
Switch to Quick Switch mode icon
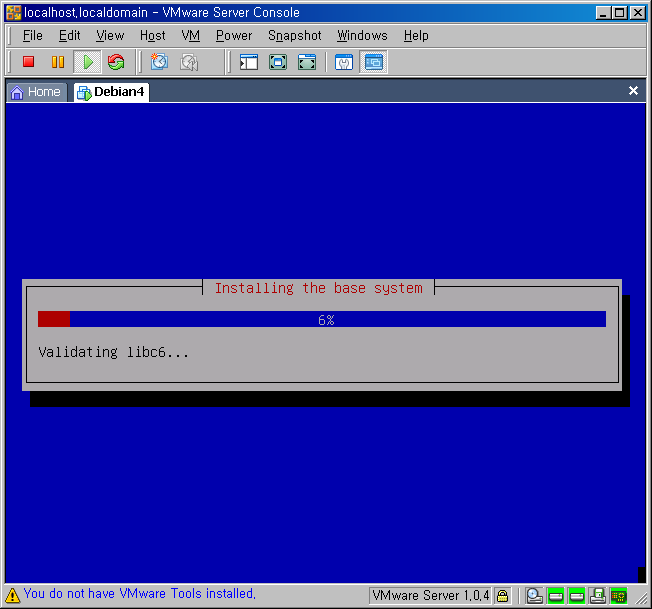[278, 62]
